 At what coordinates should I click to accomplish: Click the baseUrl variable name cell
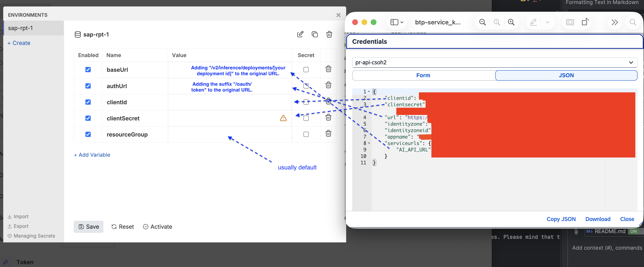pos(135,70)
